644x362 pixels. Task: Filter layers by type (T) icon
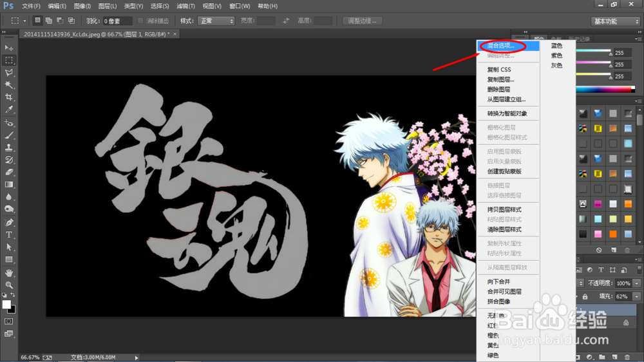(601, 270)
